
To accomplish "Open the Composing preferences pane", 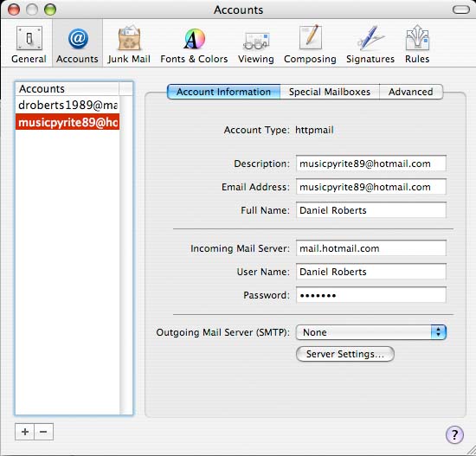I will tap(310, 44).
